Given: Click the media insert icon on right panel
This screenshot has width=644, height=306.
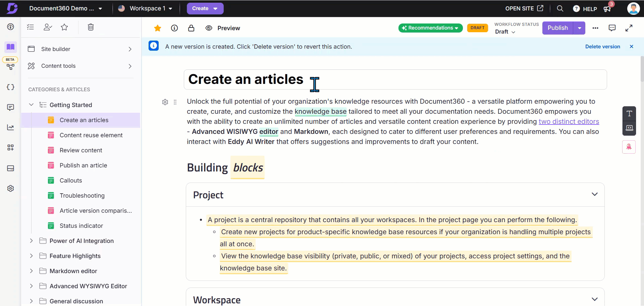Looking at the screenshot, I should coord(629,128).
